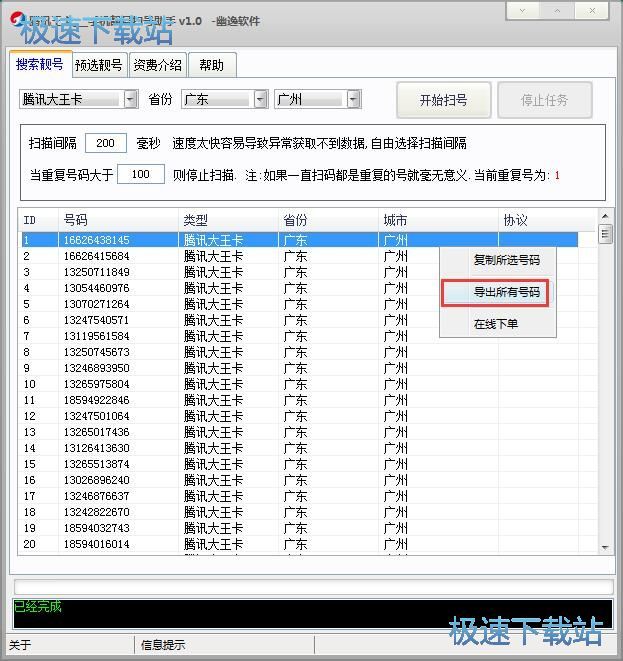Select number 13026896240 row
The image size is (623, 661).
pos(299,480)
